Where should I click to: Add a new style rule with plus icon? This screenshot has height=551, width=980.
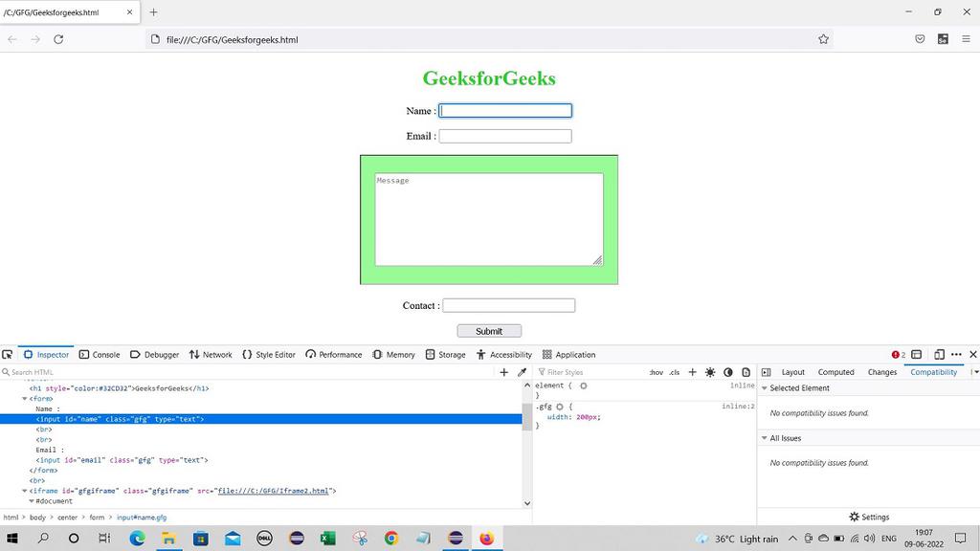(x=692, y=372)
